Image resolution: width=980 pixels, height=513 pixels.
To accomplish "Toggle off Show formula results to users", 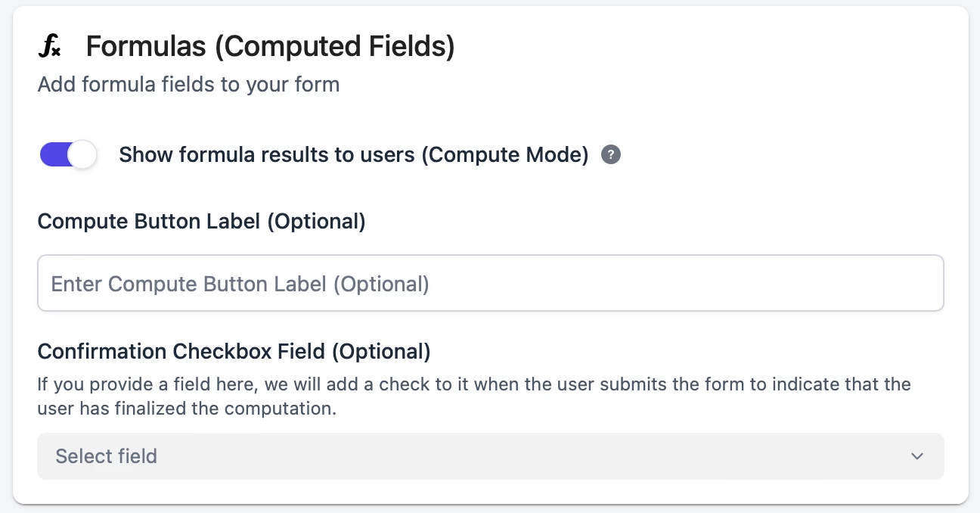I will 68,155.
